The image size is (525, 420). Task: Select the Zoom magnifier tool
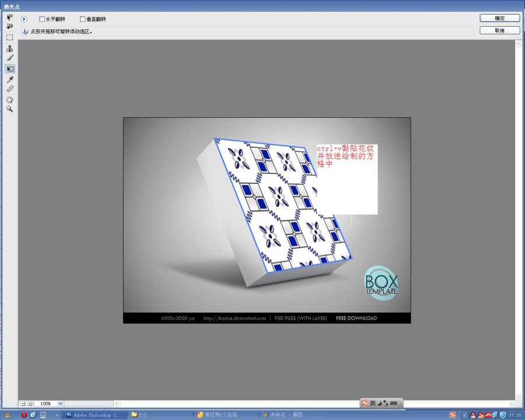[10, 109]
